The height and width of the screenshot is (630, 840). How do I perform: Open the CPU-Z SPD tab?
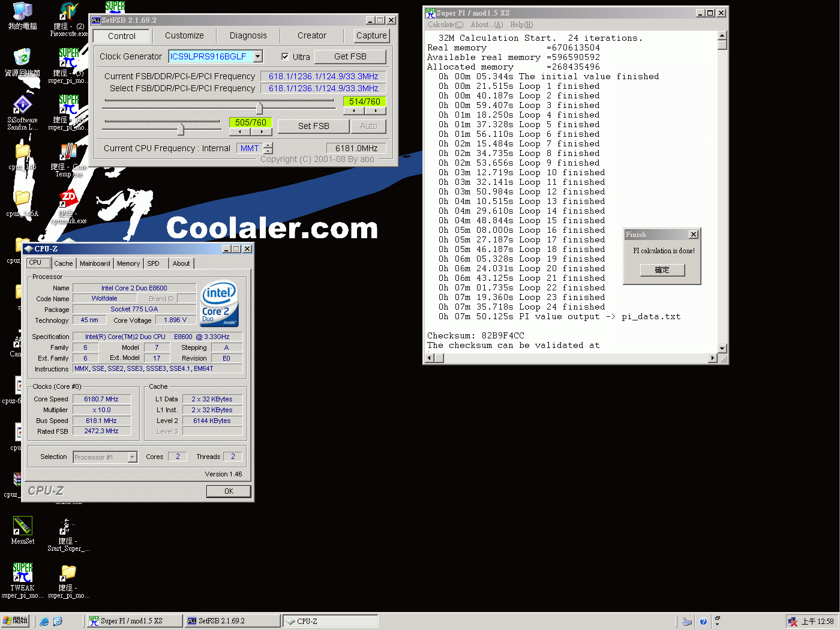[154, 263]
